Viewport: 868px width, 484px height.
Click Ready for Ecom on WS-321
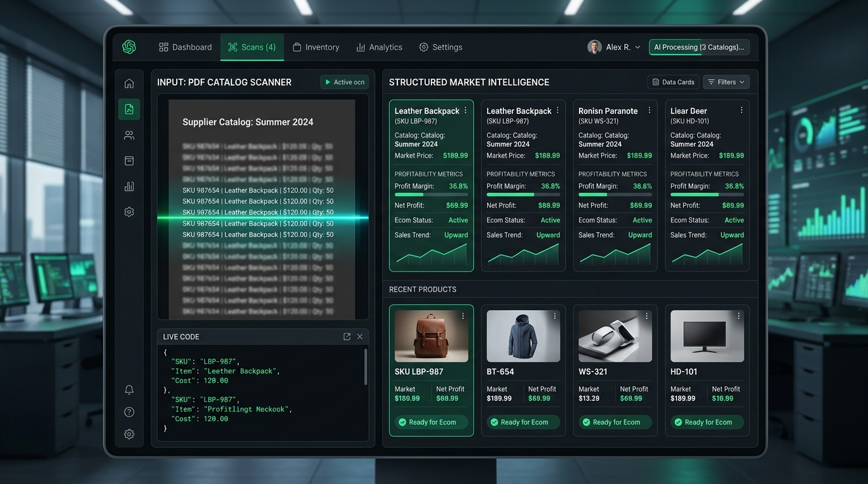(616, 422)
